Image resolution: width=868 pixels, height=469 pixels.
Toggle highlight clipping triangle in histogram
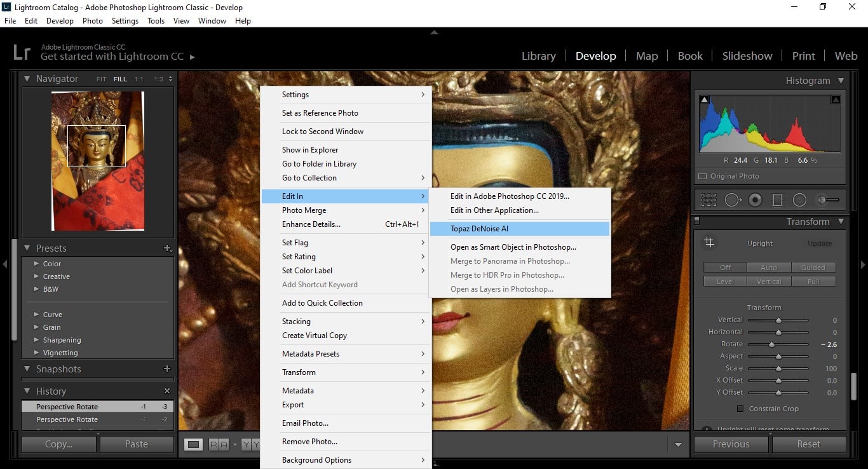[836, 100]
